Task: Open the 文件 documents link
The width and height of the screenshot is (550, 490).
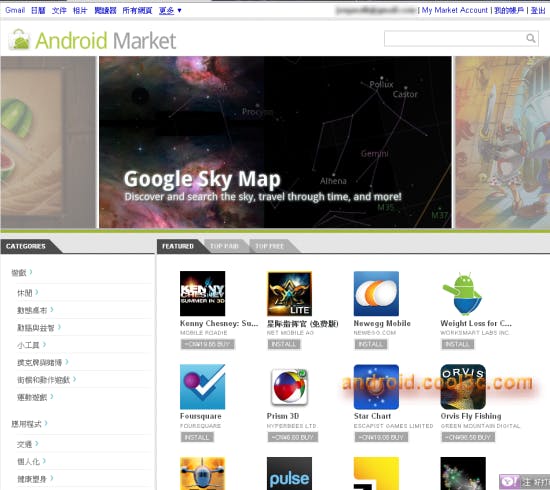Action: pyautogui.click(x=59, y=11)
